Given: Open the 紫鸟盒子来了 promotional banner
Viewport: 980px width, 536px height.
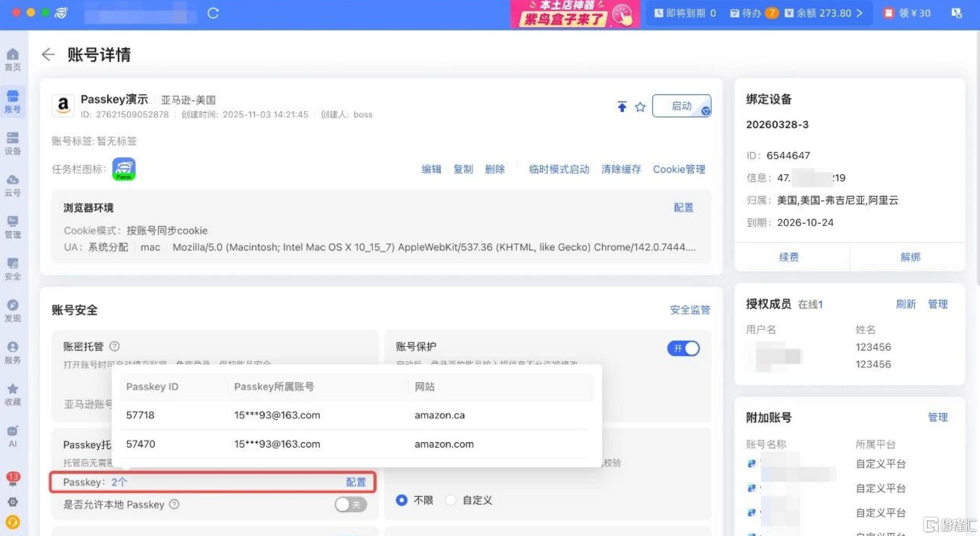Looking at the screenshot, I should 575,14.
